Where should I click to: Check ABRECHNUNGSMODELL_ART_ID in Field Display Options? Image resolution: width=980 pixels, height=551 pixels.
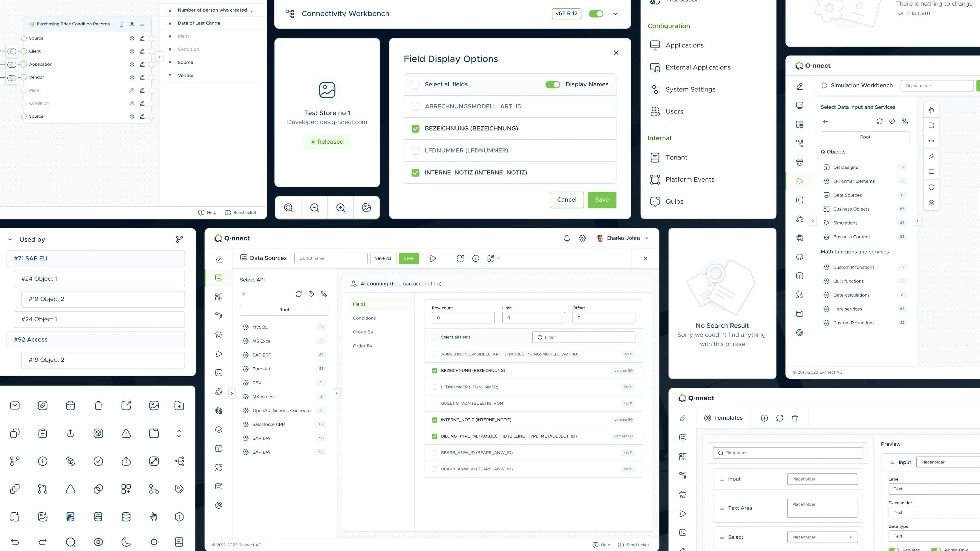click(415, 107)
